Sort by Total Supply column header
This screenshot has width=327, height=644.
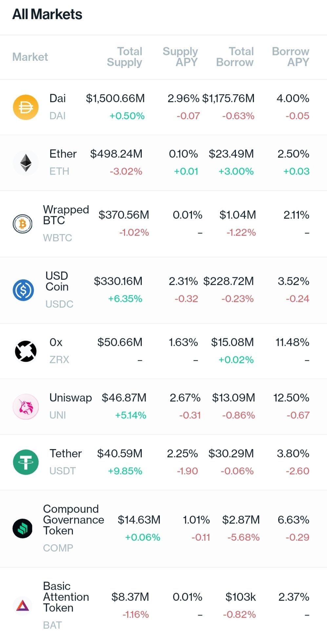tap(125, 57)
